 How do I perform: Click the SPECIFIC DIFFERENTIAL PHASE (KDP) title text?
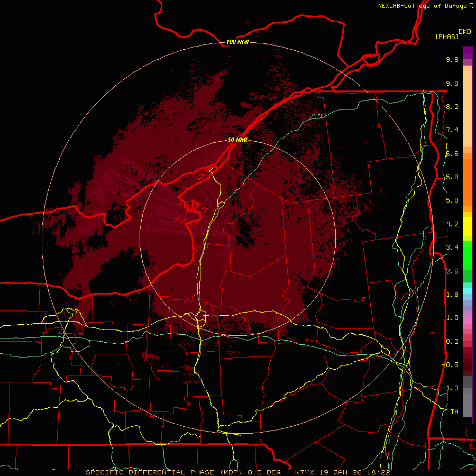coord(164,472)
